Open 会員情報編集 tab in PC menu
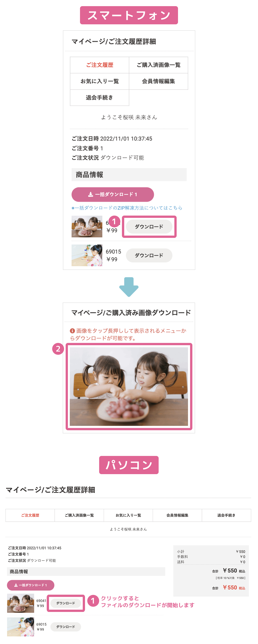The width and height of the screenshot is (258, 644). (x=177, y=515)
